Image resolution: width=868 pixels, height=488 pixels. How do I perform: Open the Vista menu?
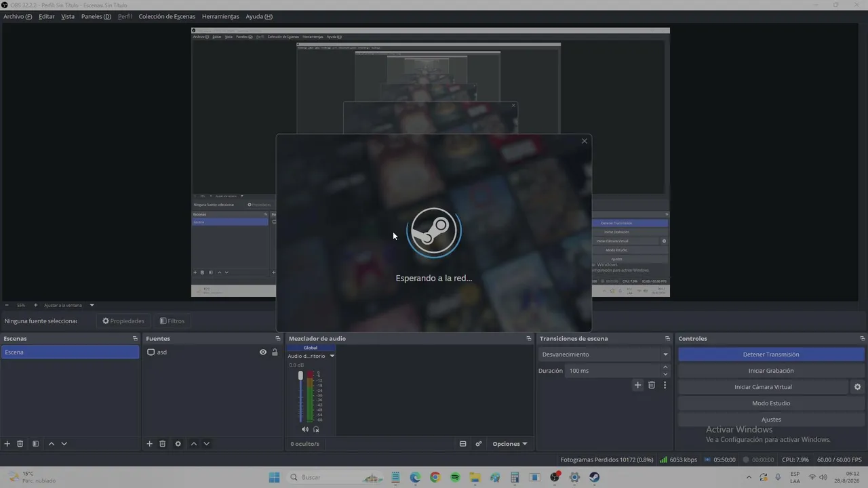coord(68,16)
